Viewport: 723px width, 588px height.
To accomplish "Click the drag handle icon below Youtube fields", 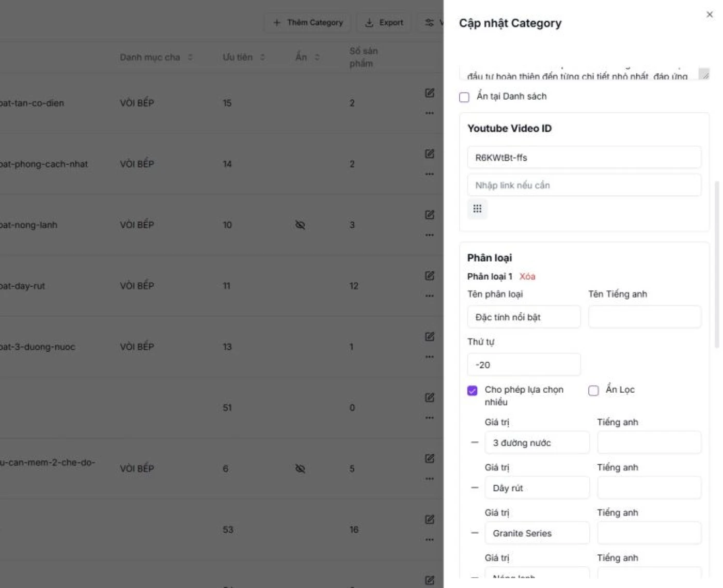I will click(477, 209).
